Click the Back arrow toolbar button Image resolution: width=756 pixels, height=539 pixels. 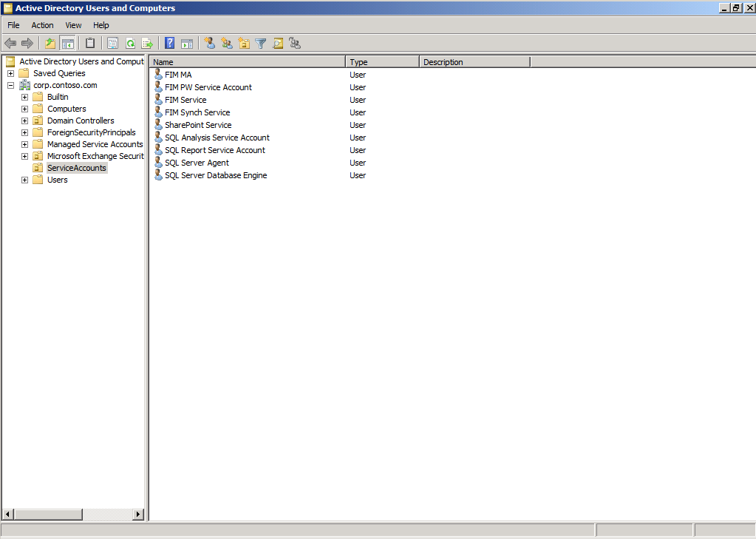click(x=10, y=44)
